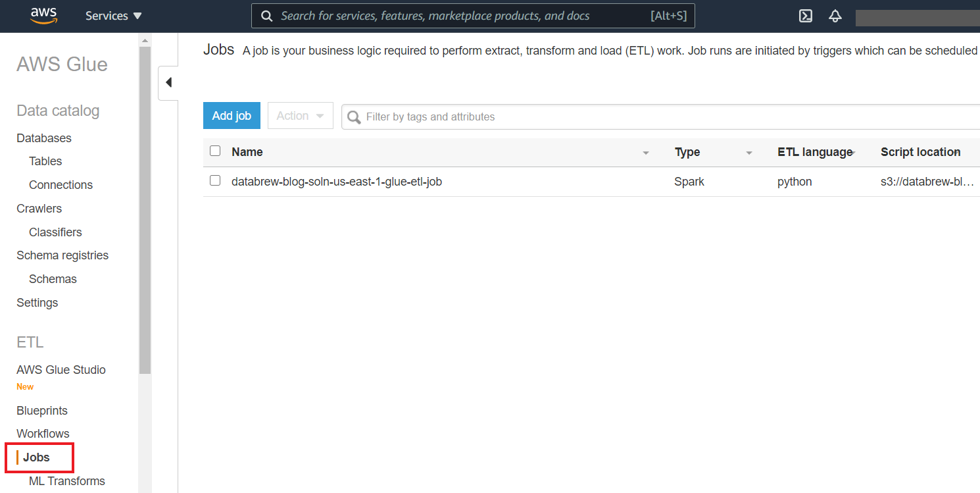Click the Name column header
The height and width of the screenshot is (493, 980).
point(247,152)
